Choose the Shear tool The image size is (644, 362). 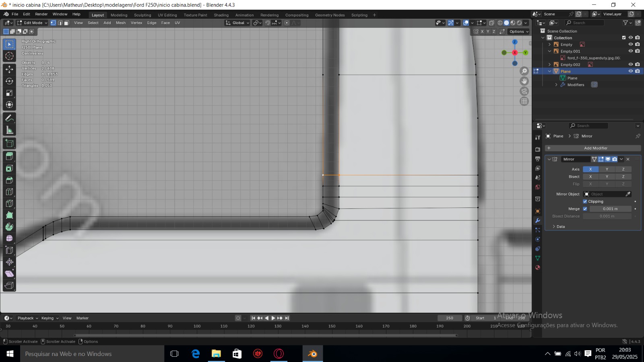pyautogui.click(x=9, y=274)
